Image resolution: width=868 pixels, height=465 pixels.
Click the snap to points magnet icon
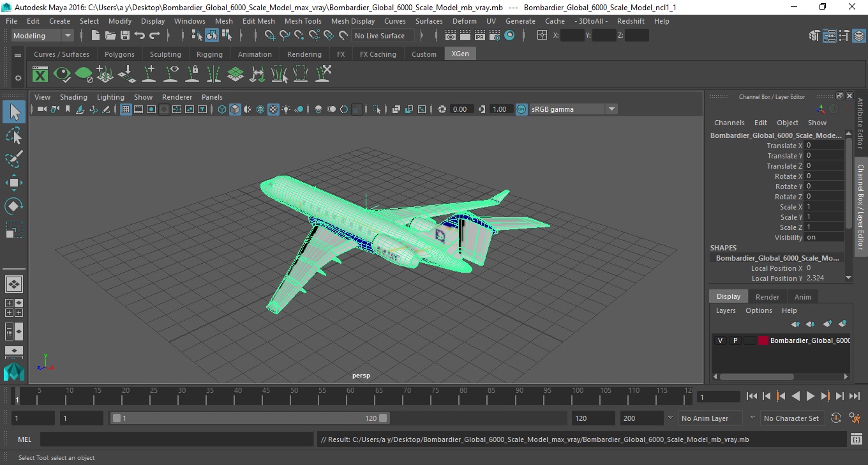point(299,36)
